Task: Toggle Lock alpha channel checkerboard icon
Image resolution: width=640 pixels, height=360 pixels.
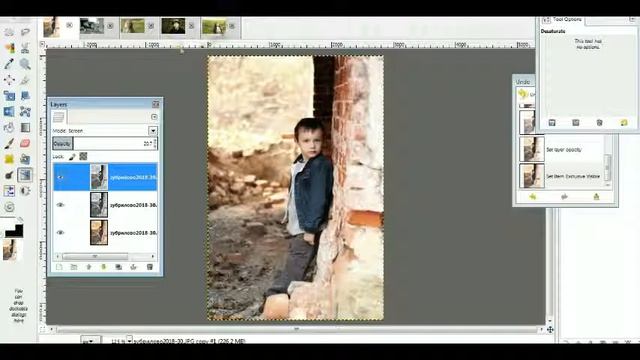Action: [83, 156]
